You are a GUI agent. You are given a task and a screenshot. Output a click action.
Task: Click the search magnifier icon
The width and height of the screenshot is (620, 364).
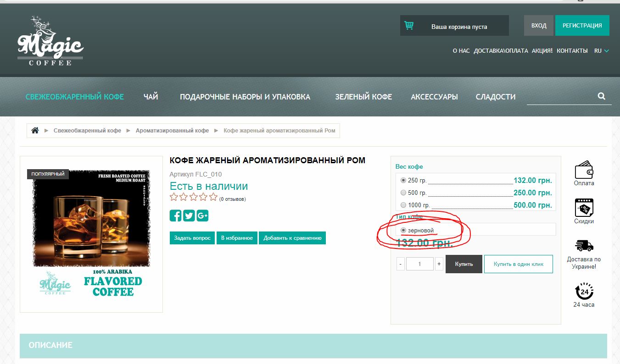(601, 96)
